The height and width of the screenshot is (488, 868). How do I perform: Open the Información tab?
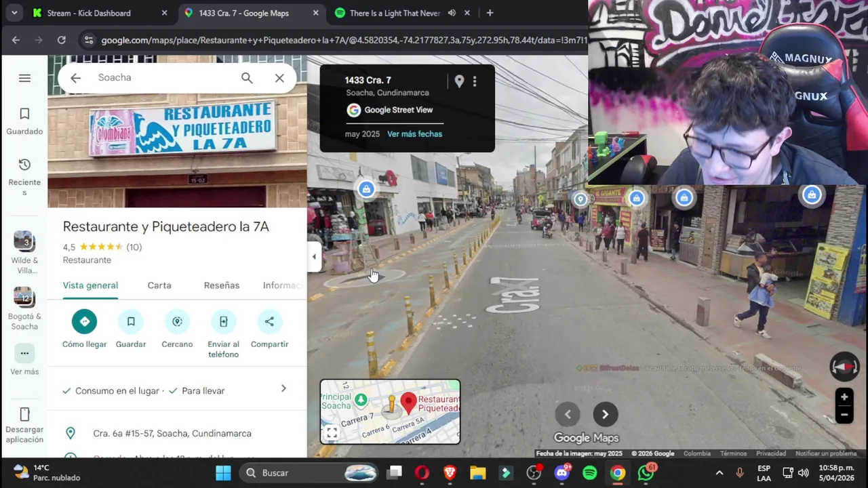click(x=283, y=285)
